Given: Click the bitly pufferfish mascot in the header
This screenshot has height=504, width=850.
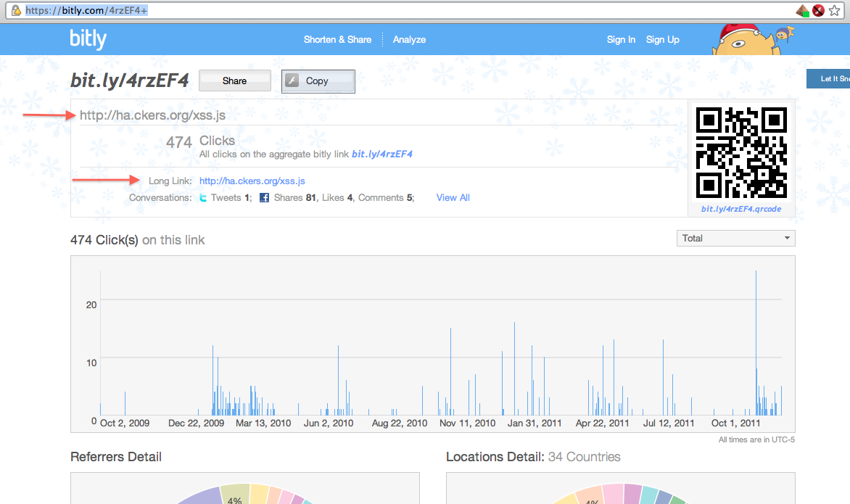Looking at the screenshot, I should coord(748,39).
